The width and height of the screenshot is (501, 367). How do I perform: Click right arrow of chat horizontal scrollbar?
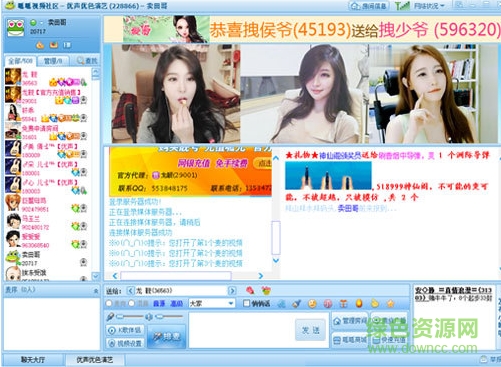pos(261,276)
